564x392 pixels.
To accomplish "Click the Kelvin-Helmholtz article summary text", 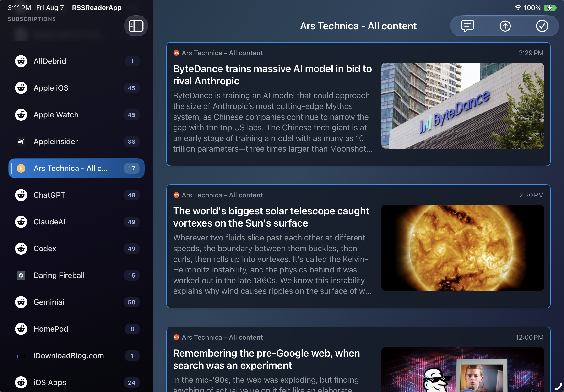I will pyautogui.click(x=272, y=264).
